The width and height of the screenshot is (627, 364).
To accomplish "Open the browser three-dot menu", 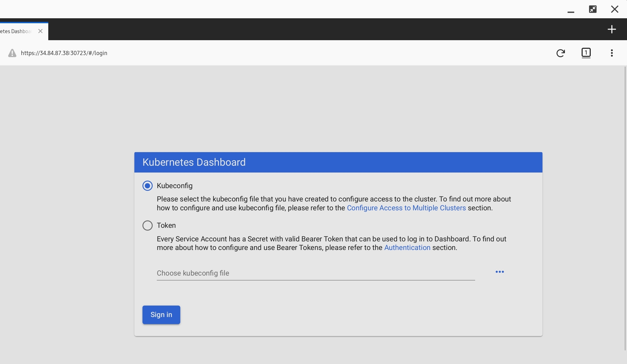I will coord(612,53).
